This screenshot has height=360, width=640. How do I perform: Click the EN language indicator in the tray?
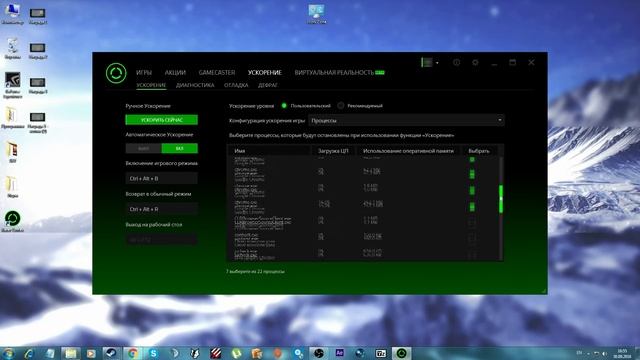579,353
